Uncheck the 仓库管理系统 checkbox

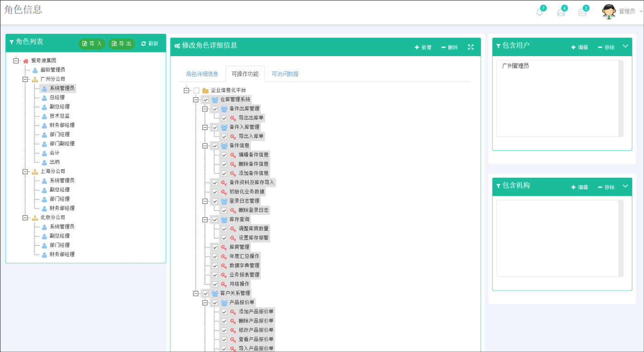coord(206,100)
